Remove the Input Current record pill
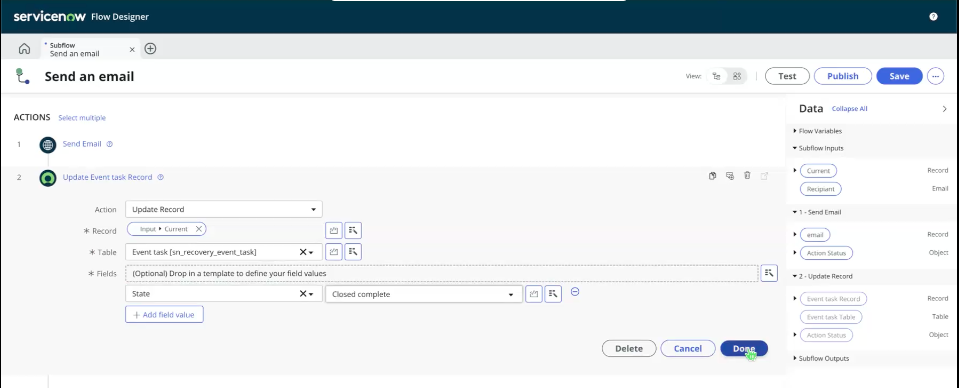Viewport: 959px width, 388px height. click(199, 229)
